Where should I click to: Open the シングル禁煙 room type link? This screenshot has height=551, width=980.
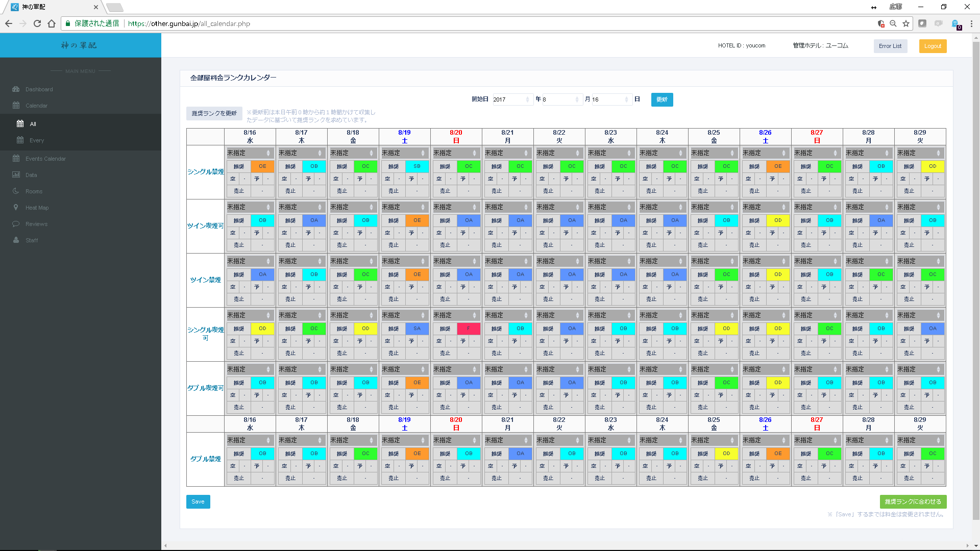206,172
